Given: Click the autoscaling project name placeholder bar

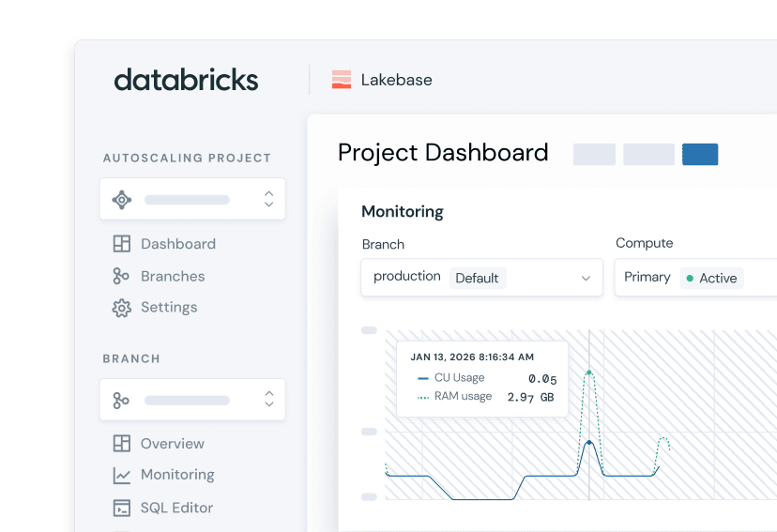Looking at the screenshot, I should [x=187, y=200].
